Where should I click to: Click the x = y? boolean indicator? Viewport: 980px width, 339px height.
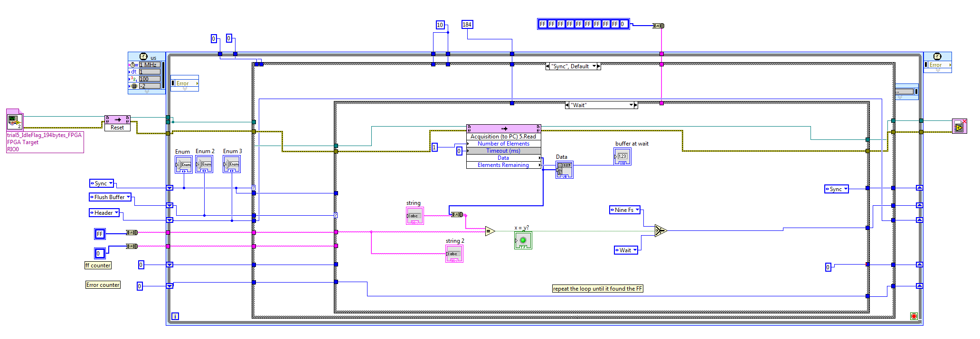click(523, 240)
